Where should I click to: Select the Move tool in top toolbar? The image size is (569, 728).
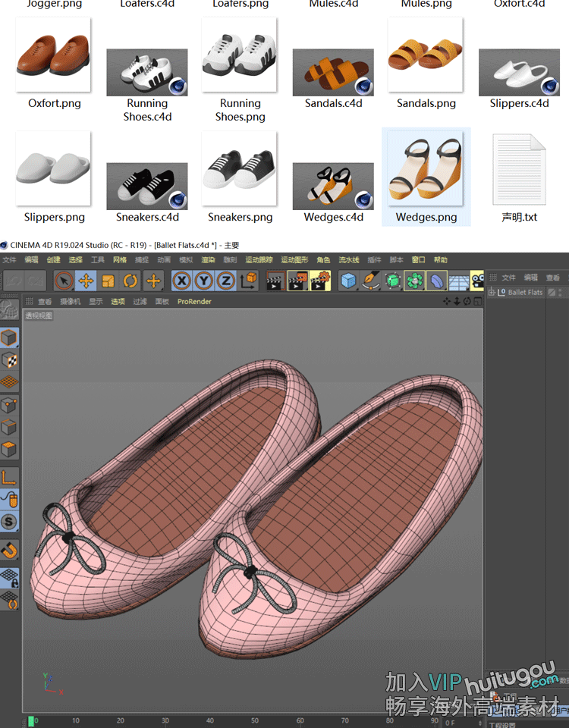click(86, 281)
